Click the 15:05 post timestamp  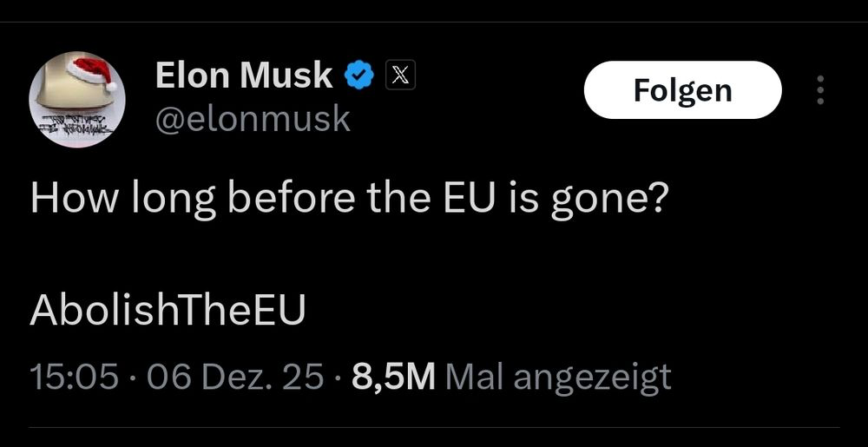point(74,377)
